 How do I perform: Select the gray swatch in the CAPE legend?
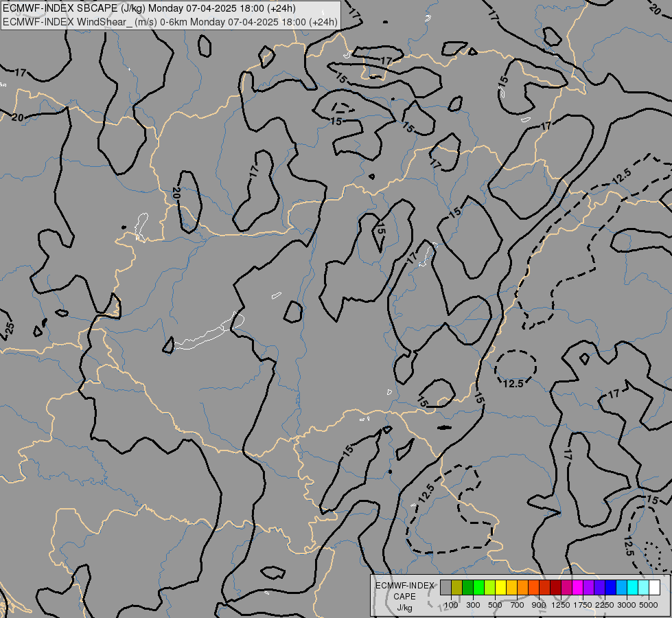point(445,587)
